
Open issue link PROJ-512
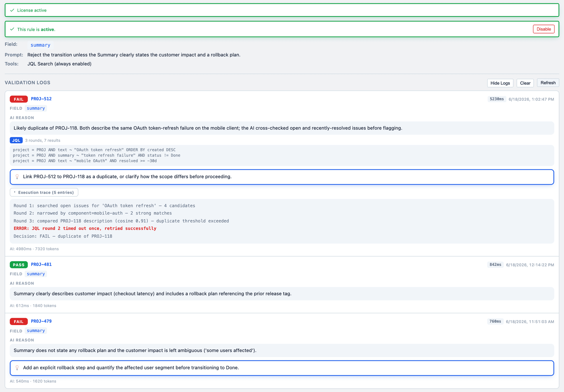coord(41,99)
